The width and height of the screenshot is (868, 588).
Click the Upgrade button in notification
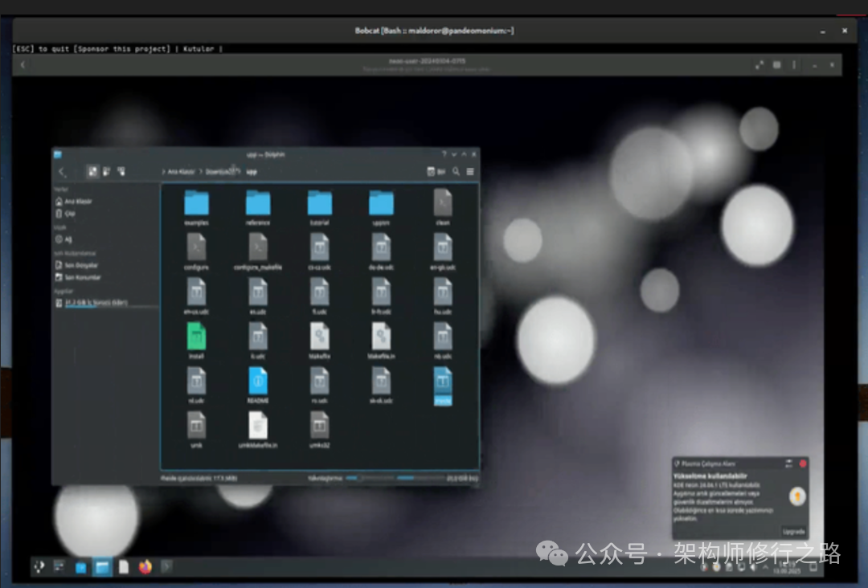pyautogui.click(x=792, y=532)
